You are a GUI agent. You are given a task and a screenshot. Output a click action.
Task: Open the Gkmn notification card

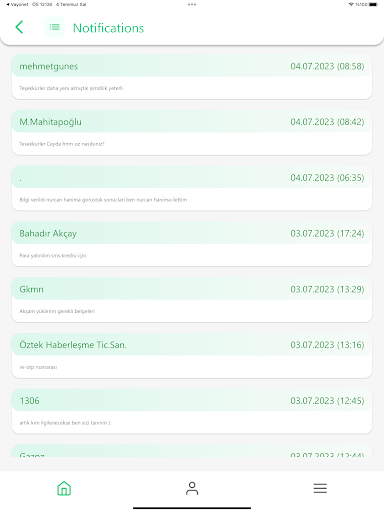pos(192,300)
